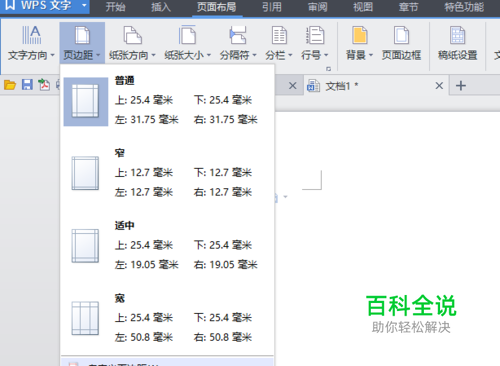Expand the 纸张方向 dropdown arrow
This screenshot has width=500, height=366.
tap(153, 55)
